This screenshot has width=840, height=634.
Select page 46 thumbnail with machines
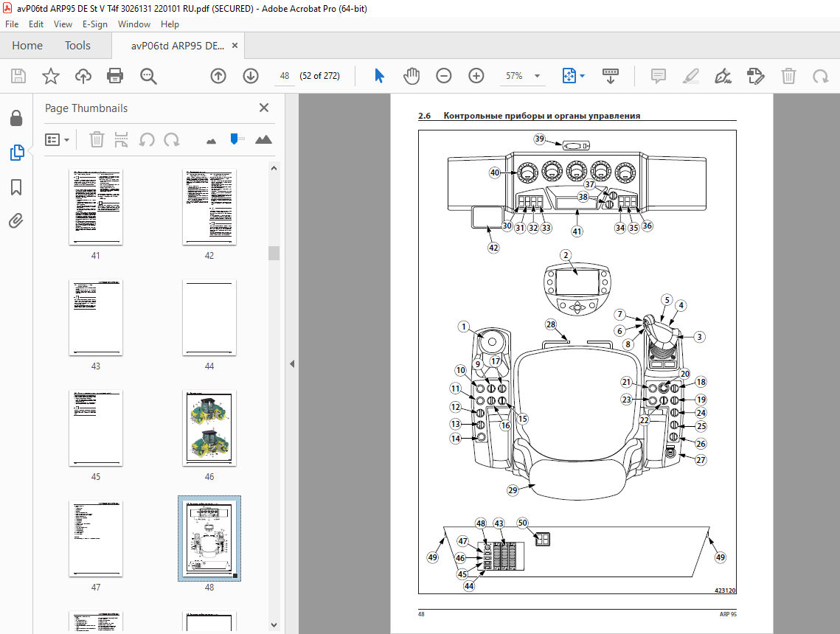pos(209,428)
